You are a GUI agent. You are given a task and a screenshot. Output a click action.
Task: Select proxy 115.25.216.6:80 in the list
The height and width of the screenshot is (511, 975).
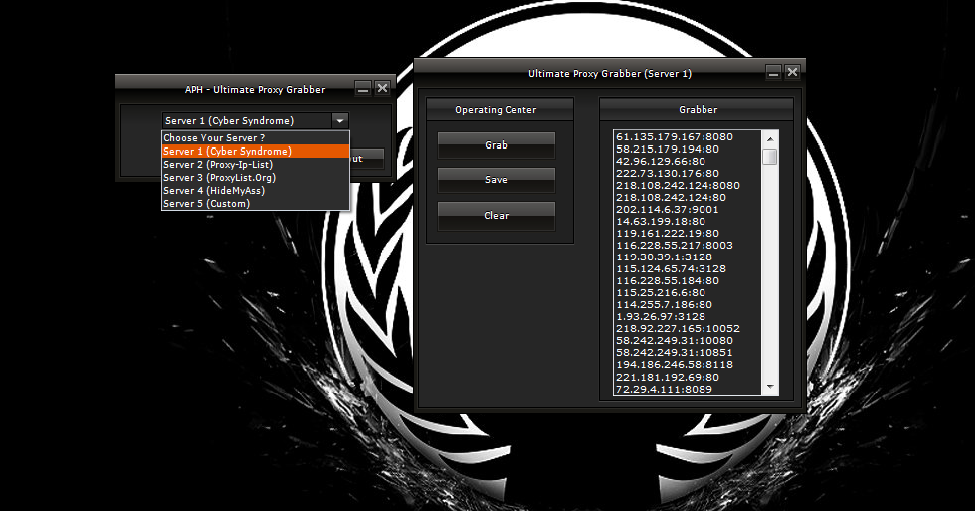(660, 292)
